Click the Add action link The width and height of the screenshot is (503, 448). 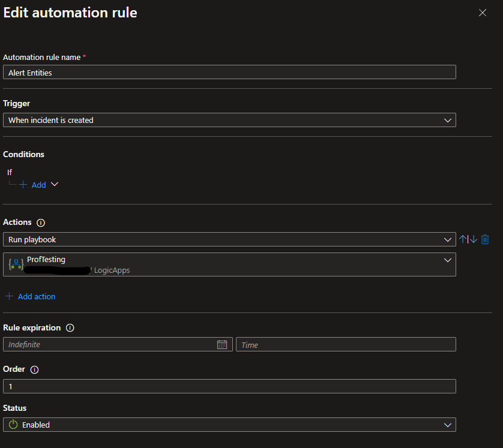[x=36, y=296]
